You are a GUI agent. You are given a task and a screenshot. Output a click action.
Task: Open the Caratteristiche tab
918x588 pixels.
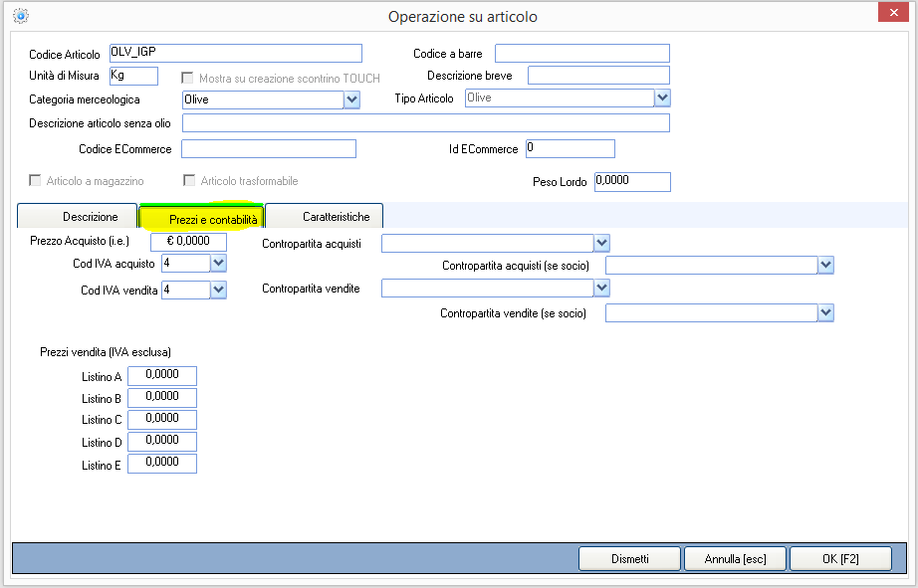[x=325, y=216]
